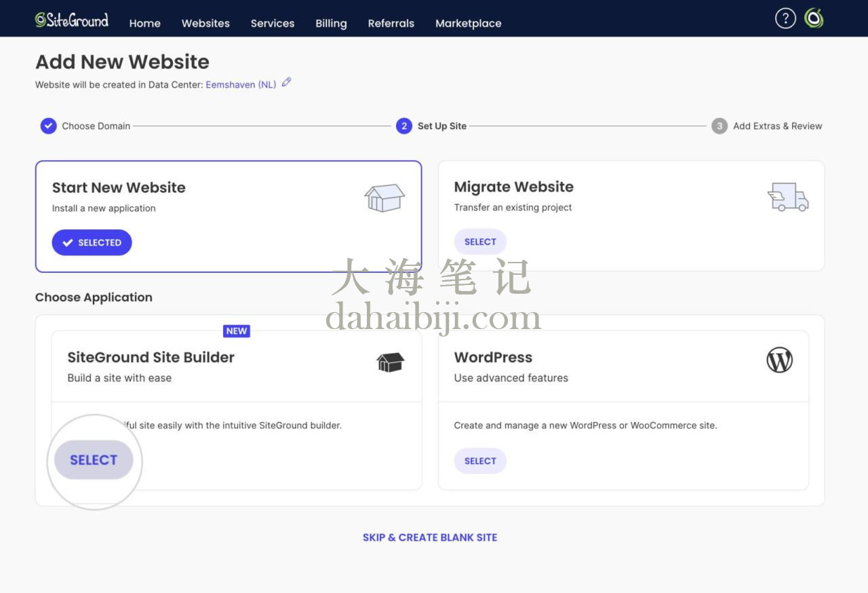Open the Marketplace menu
Image resolution: width=868 pixels, height=593 pixels.
[469, 23]
